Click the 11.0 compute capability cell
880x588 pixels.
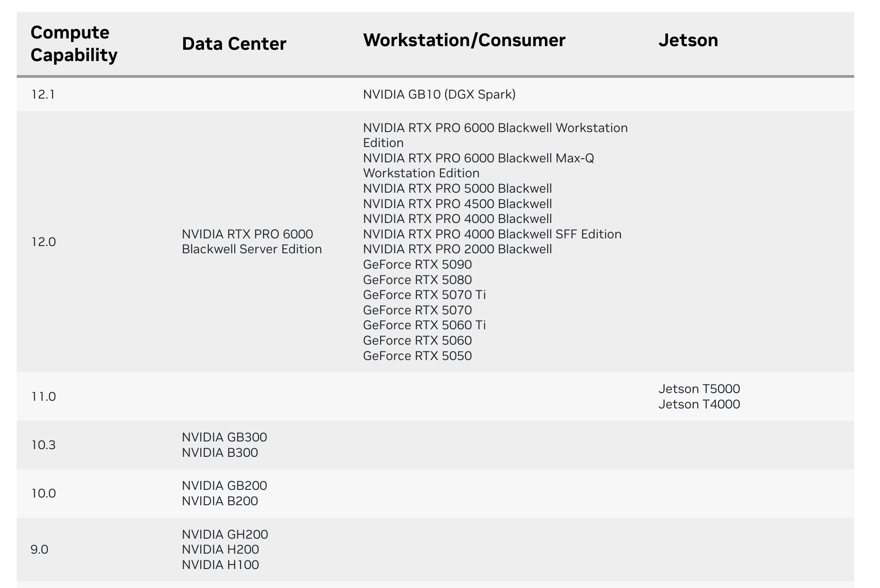[43, 397]
